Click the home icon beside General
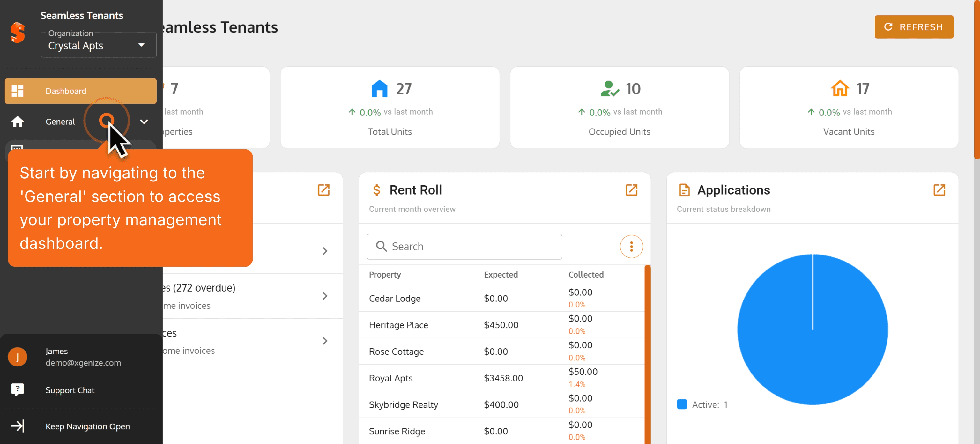Viewport: 980px width, 444px height. (18, 122)
